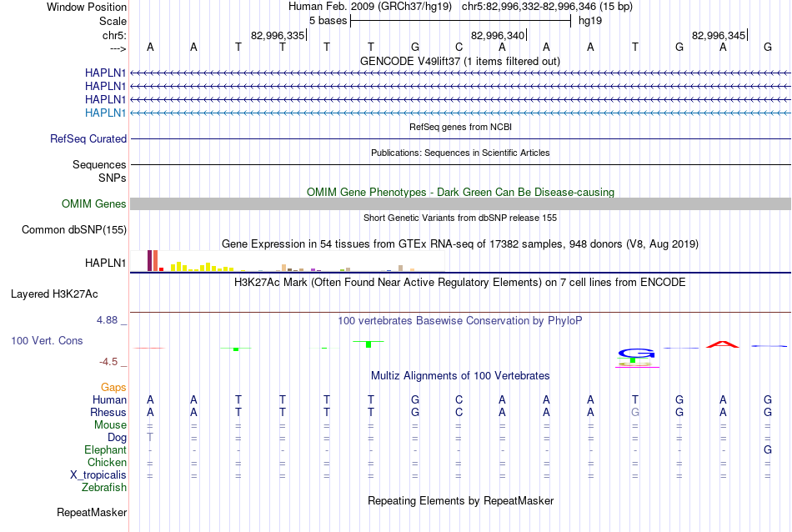Select the "Human" alignment row label

click(109, 399)
